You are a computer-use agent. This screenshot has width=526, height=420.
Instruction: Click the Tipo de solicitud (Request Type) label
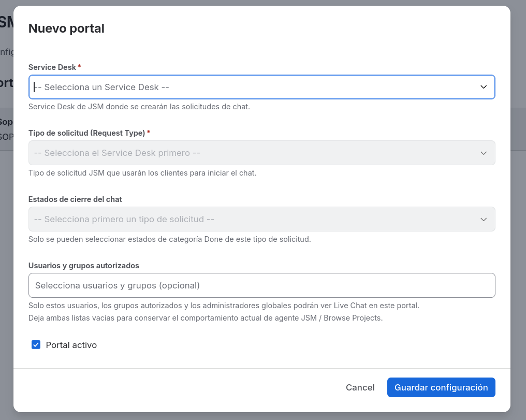pyautogui.click(x=86, y=133)
